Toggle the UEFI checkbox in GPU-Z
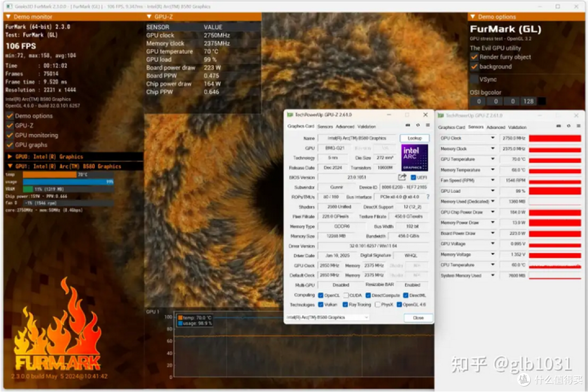The image size is (588, 392). (413, 177)
